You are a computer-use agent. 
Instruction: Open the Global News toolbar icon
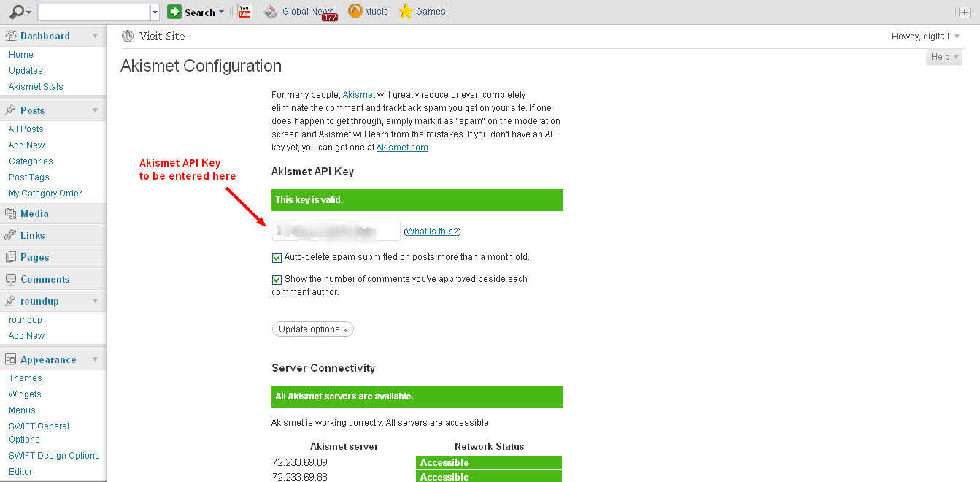point(271,12)
